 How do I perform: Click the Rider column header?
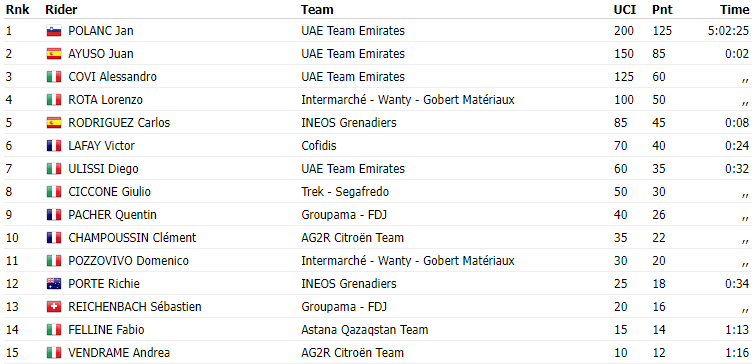(61, 10)
